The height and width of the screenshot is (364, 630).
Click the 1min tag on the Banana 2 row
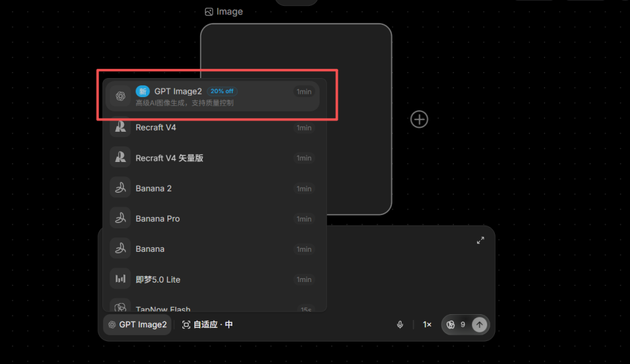pos(304,188)
